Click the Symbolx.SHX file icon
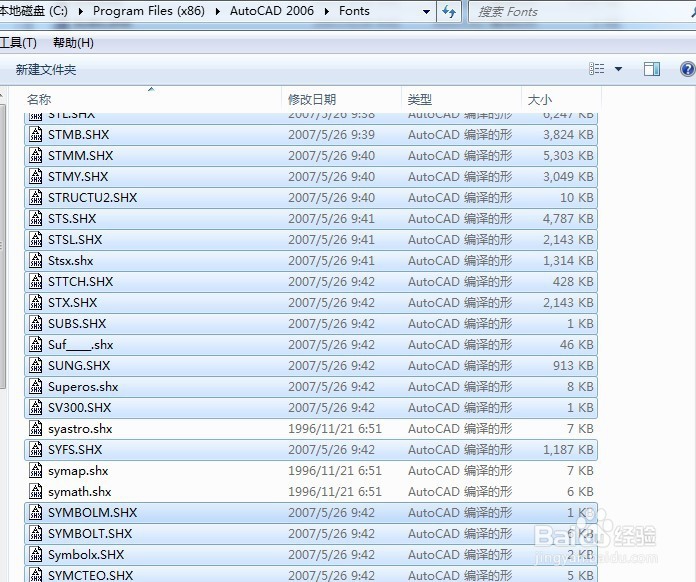The image size is (696, 582). [x=36, y=554]
